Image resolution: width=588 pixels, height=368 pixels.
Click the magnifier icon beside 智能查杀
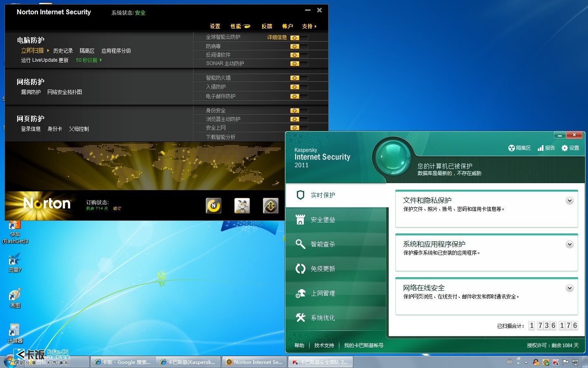tap(300, 244)
